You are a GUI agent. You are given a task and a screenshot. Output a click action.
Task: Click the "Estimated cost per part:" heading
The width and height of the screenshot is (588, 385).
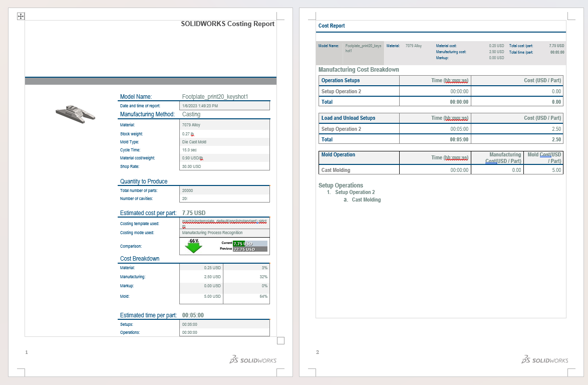click(x=148, y=213)
